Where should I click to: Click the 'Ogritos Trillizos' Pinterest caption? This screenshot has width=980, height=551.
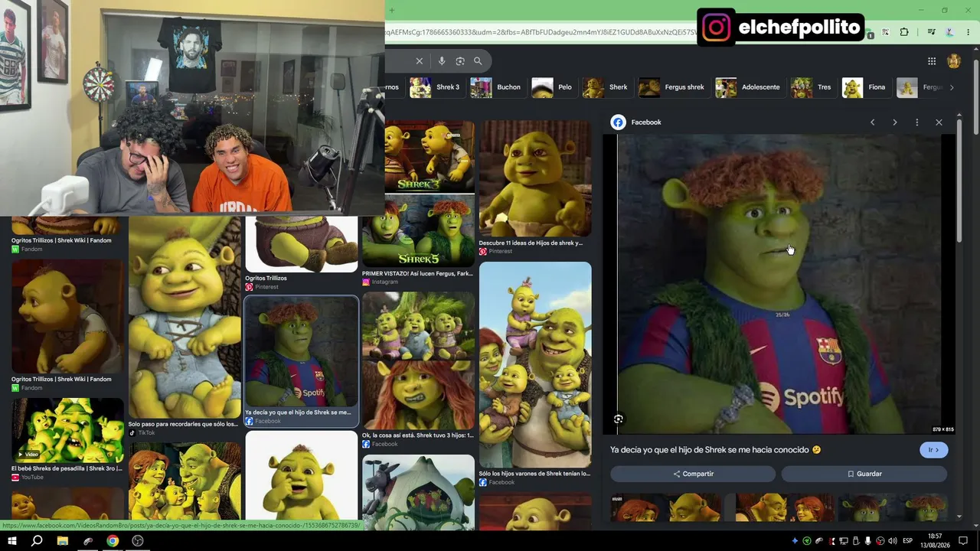tap(266, 278)
